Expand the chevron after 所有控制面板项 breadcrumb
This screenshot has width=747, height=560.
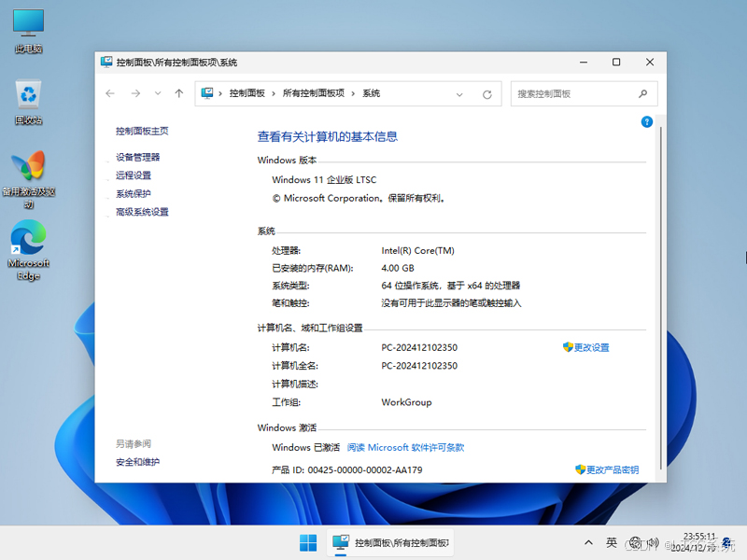click(353, 94)
